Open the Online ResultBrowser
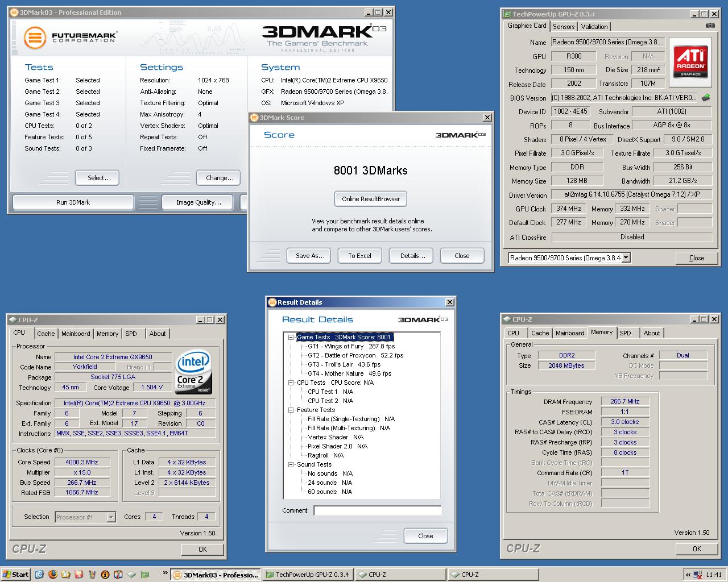728x582 pixels. pos(371,199)
